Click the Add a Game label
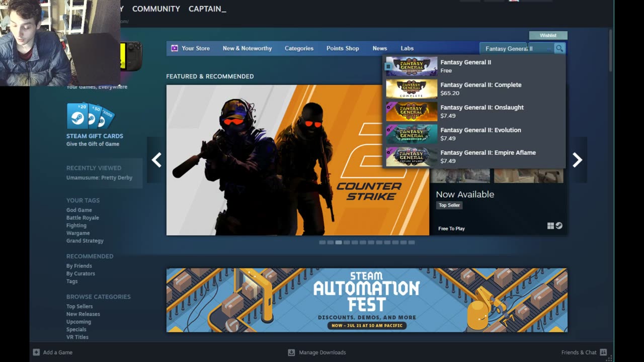 58,352
